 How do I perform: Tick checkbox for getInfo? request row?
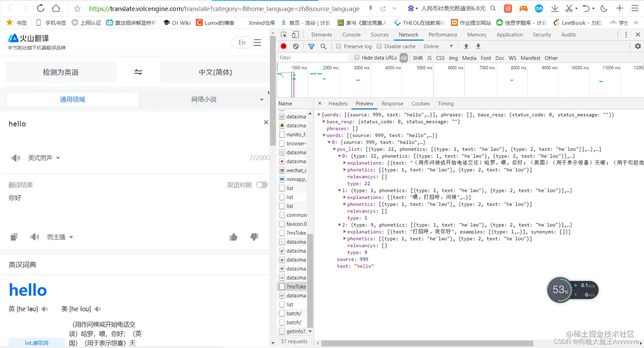282,331
